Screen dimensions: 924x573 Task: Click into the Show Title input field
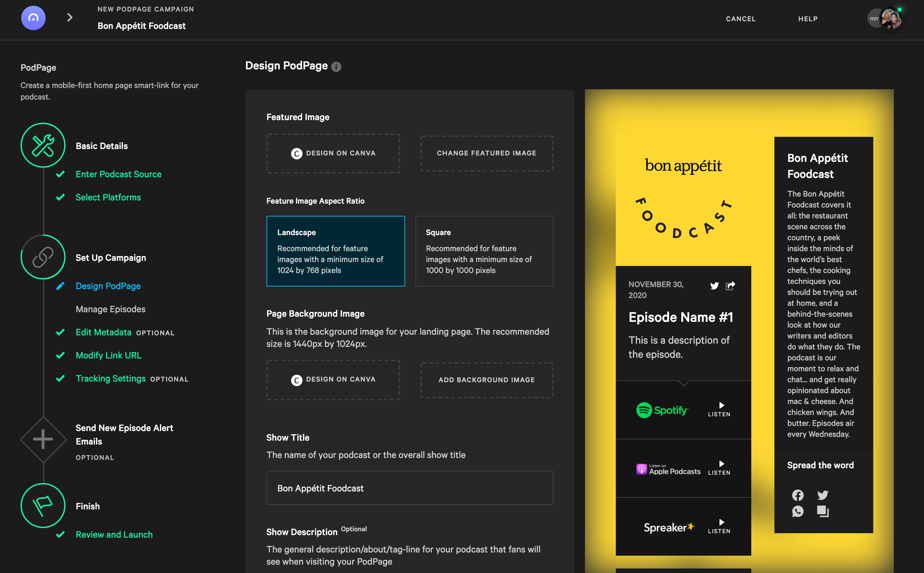410,488
